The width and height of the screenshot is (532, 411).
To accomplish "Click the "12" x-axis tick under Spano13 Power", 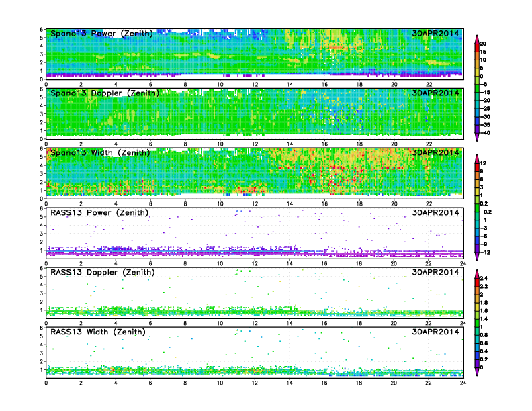I will 255,85.
